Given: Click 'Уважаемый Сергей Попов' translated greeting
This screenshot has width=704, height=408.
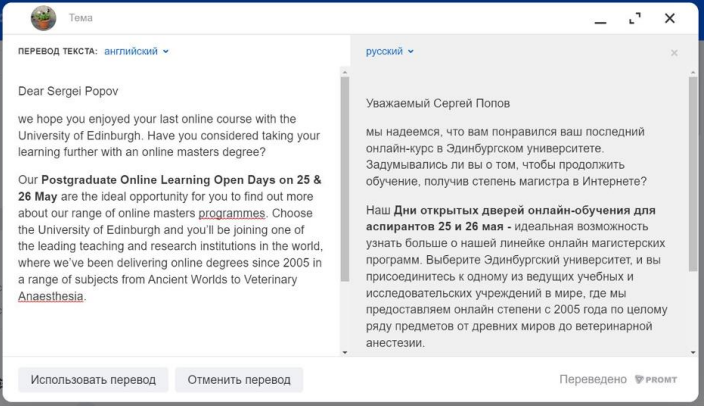Looking at the screenshot, I should point(438,104).
